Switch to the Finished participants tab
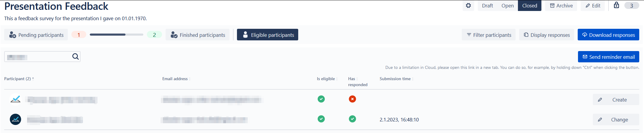This screenshot has height=133, width=644. (198, 35)
